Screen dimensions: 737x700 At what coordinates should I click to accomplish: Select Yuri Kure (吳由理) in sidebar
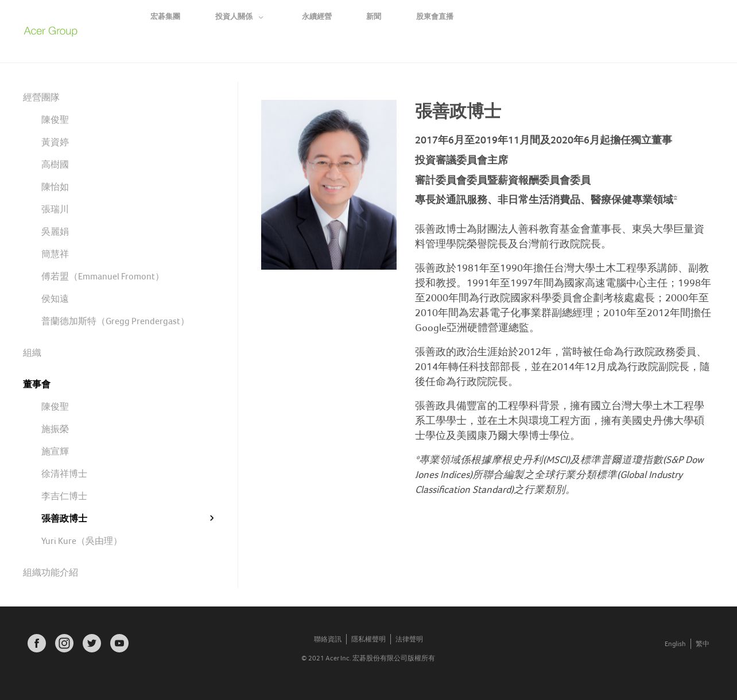click(x=81, y=540)
